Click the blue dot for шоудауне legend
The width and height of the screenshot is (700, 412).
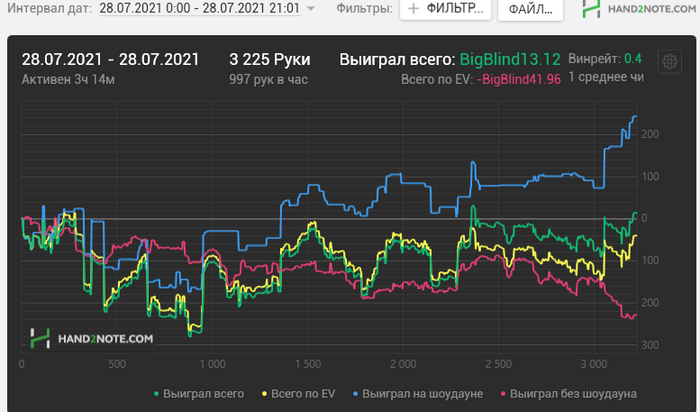(x=355, y=394)
